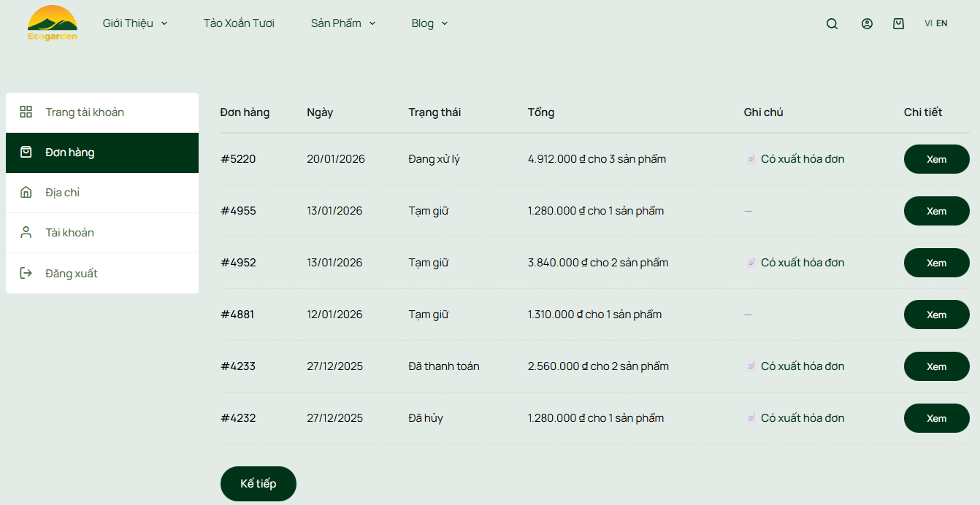Click the Ecogarden logo
Viewport: 980px width, 505px height.
pos(52,23)
